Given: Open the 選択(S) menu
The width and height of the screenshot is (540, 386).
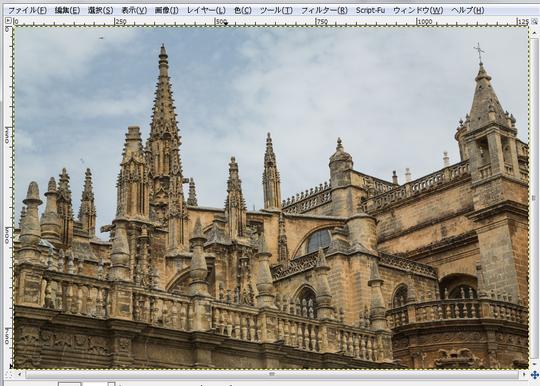Looking at the screenshot, I should click(100, 10).
